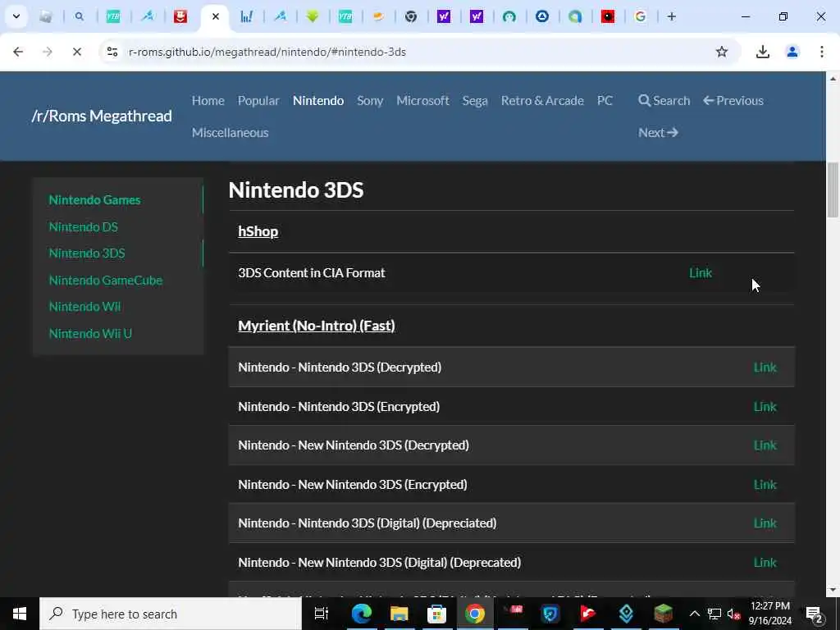
Task: Go back to the previous page
Action: coord(18,52)
